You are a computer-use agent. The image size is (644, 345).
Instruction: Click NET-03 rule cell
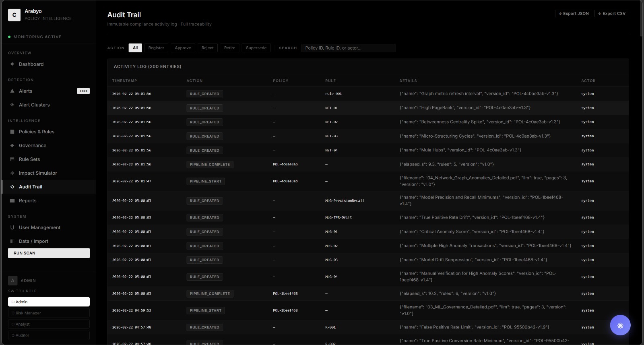(331, 136)
